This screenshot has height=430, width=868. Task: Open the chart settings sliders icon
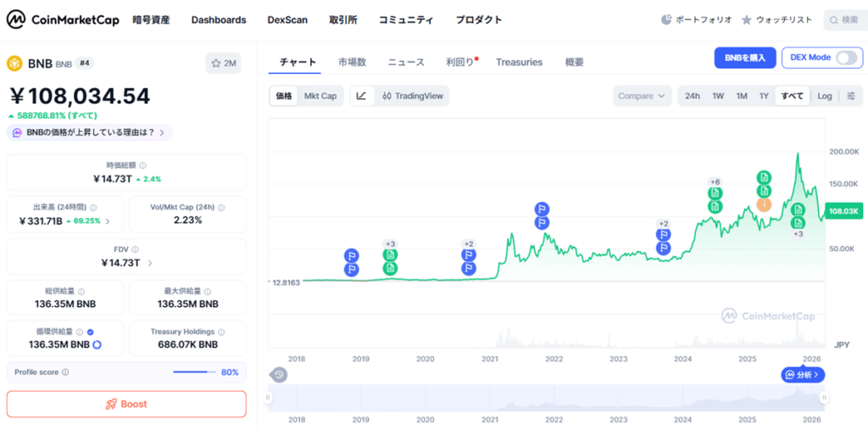[x=850, y=96]
